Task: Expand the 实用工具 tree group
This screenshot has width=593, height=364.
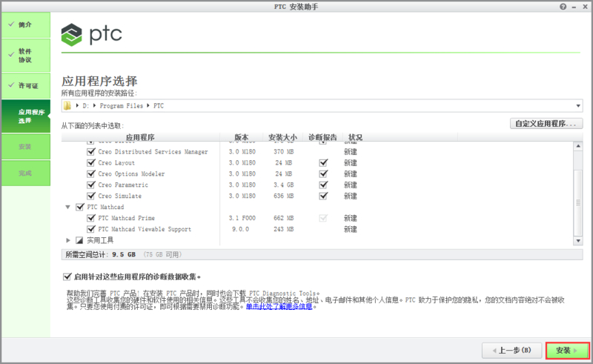Action: point(69,240)
